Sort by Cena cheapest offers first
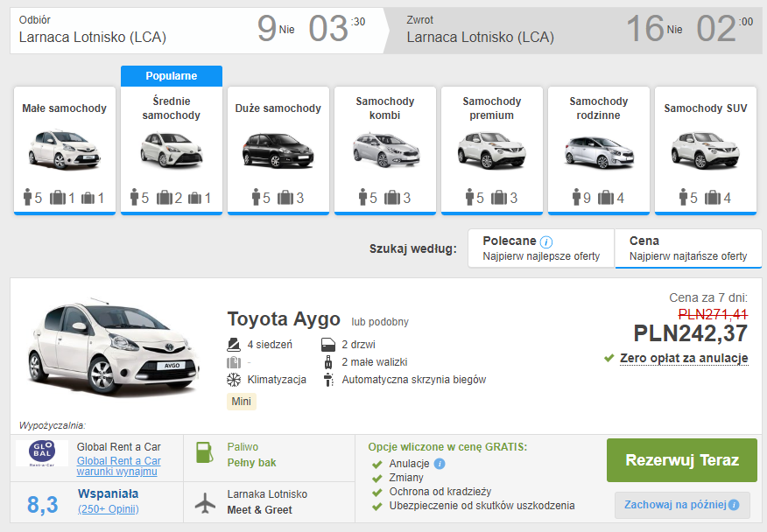 tap(688, 248)
